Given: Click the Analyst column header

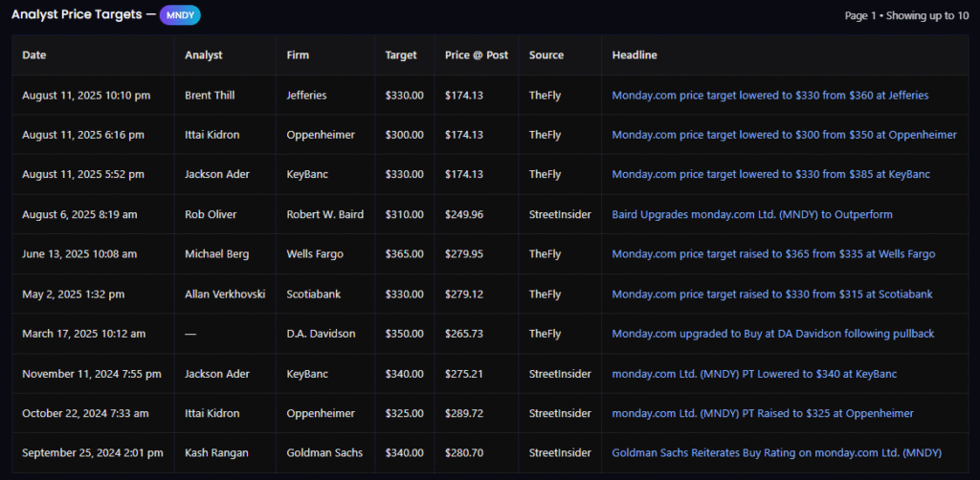Looking at the screenshot, I should click(204, 55).
